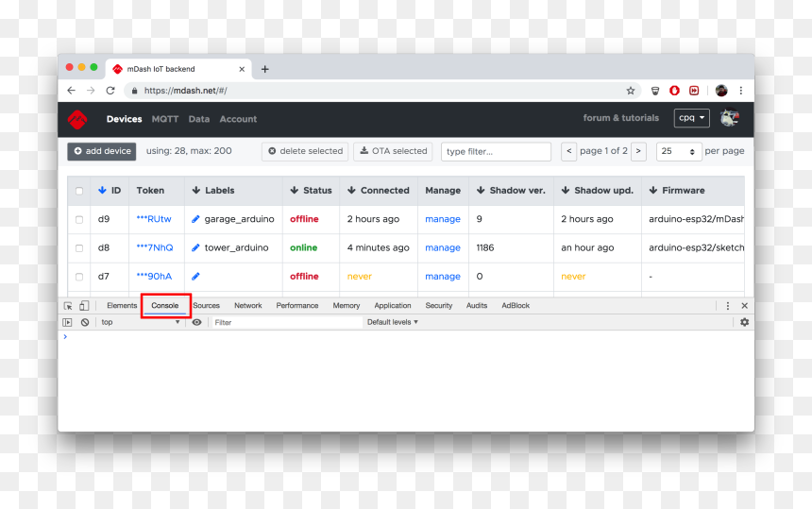
Task: Focus the type filter input field
Action: [496, 152]
